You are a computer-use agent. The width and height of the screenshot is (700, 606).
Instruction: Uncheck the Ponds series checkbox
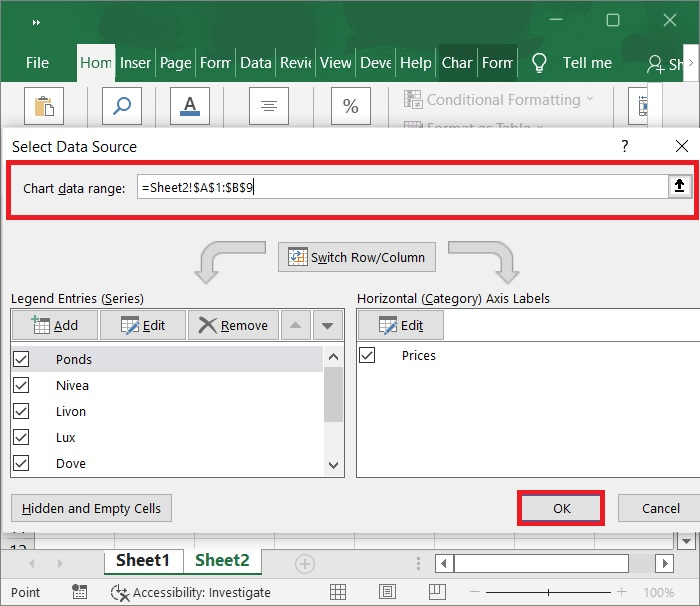(21, 359)
